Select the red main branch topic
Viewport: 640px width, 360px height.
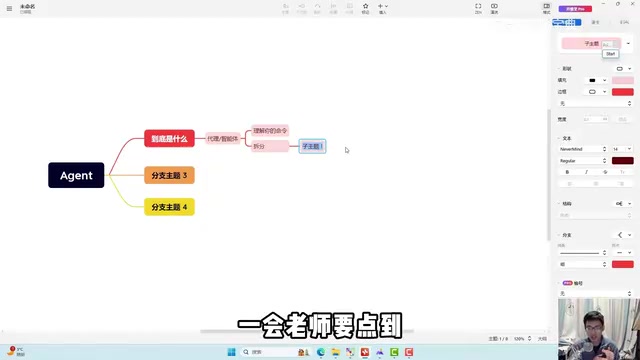point(169,138)
